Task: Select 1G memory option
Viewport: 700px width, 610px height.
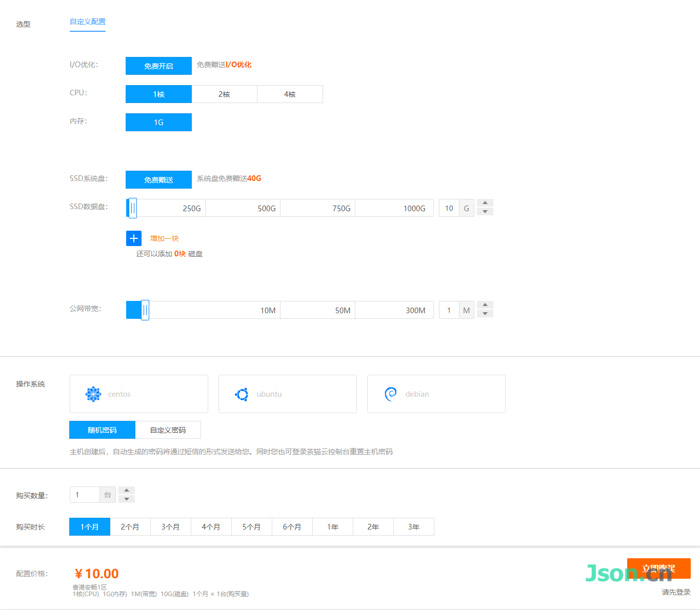Action: click(x=158, y=123)
